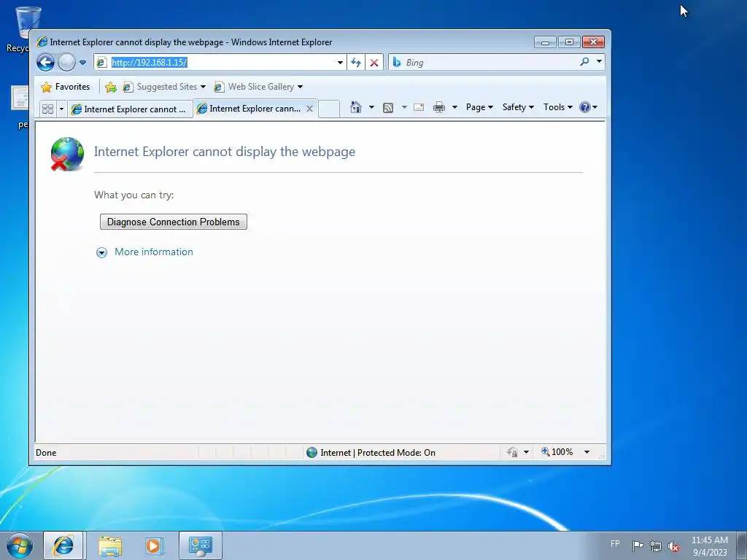The image size is (747, 560).
Task: Print the page with printer icon
Action: (x=439, y=107)
